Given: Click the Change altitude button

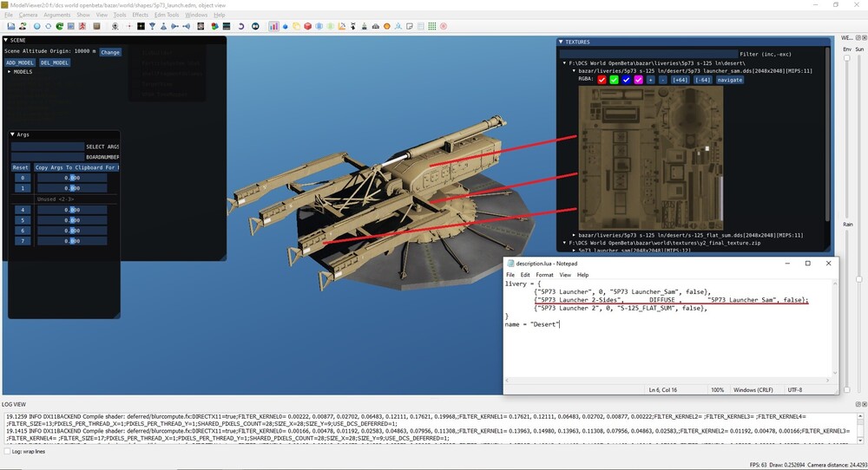Looking at the screenshot, I should (110, 52).
